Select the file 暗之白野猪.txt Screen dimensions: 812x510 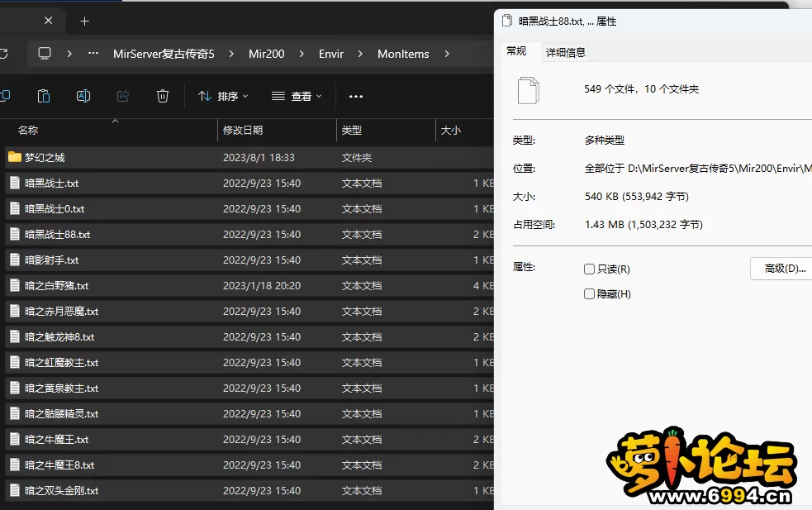[x=57, y=285]
